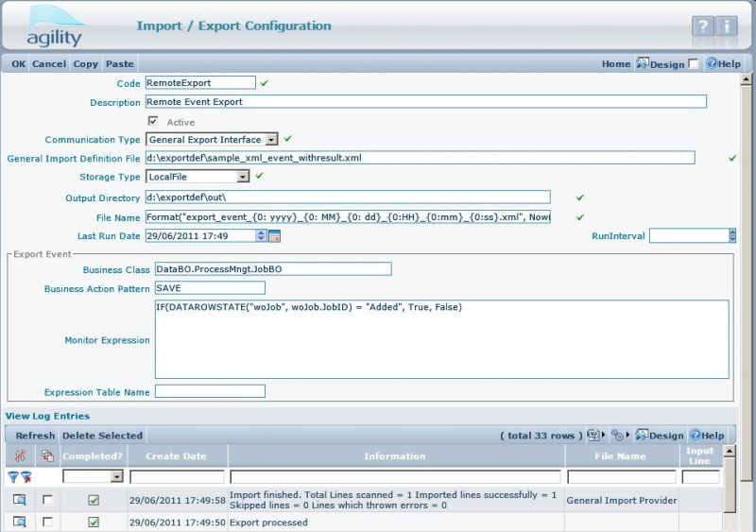Open details of the Export processed log entry
Viewport: 756px width, 532px height.
click(19, 522)
